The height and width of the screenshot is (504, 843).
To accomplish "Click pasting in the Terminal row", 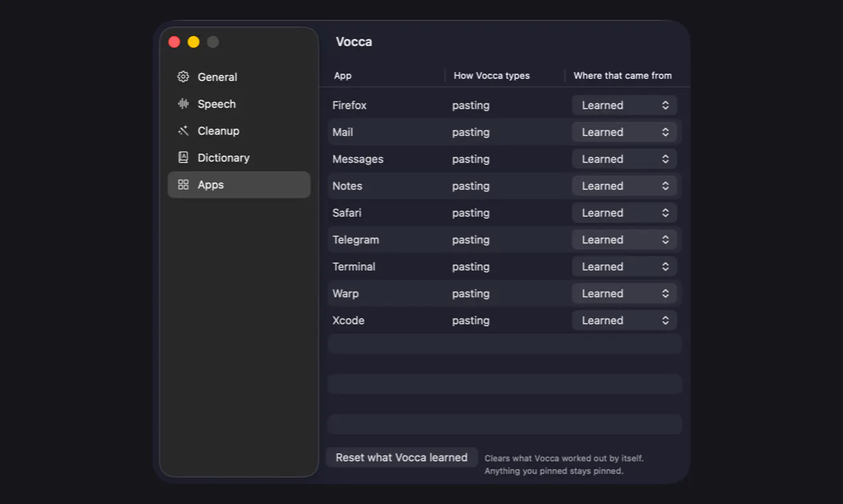I will pyautogui.click(x=471, y=267).
